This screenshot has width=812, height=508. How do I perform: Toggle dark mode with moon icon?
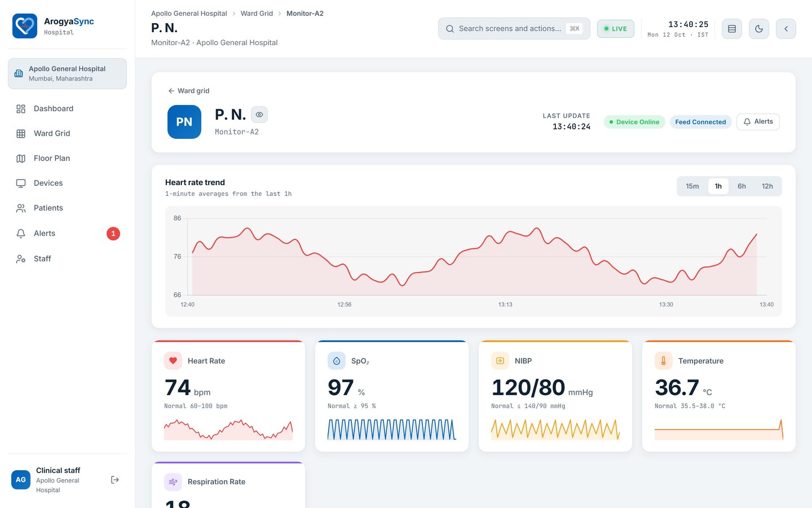pos(759,29)
